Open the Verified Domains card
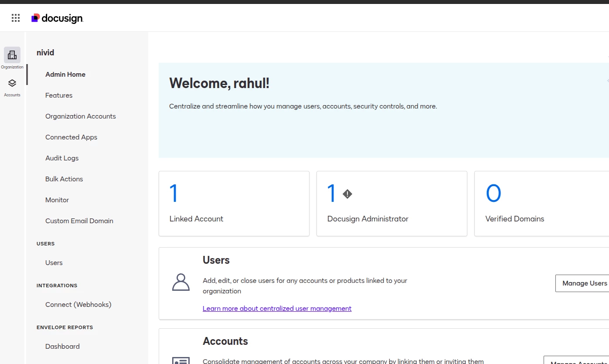Image resolution: width=609 pixels, height=364 pixels. [x=541, y=204]
